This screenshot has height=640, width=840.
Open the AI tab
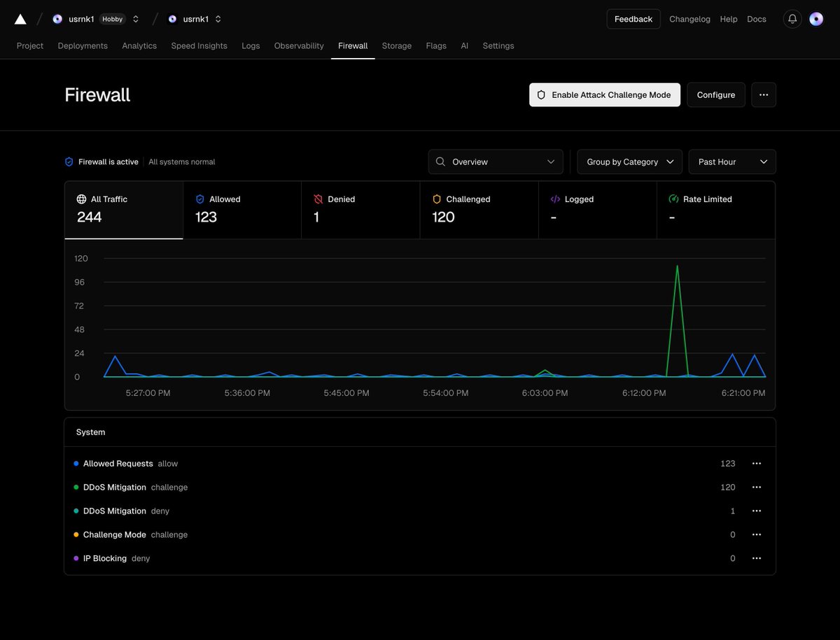pyautogui.click(x=465, y=45)
